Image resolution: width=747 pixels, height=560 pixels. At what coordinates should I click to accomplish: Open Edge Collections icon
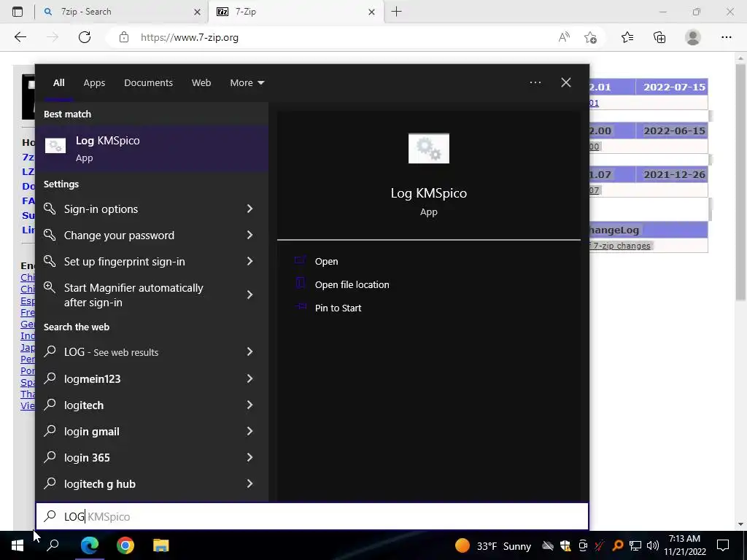pos(659,37)
